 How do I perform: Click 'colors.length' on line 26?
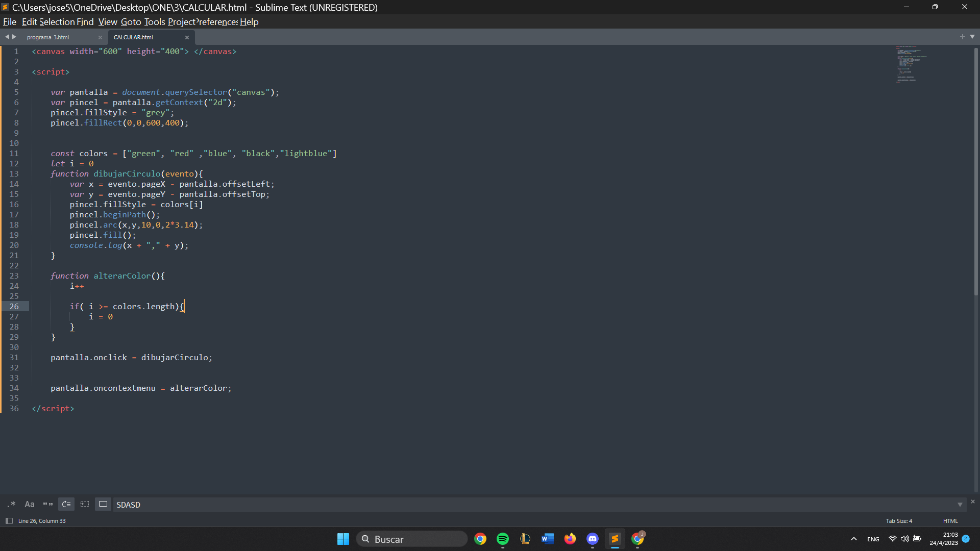click(144, 306)
